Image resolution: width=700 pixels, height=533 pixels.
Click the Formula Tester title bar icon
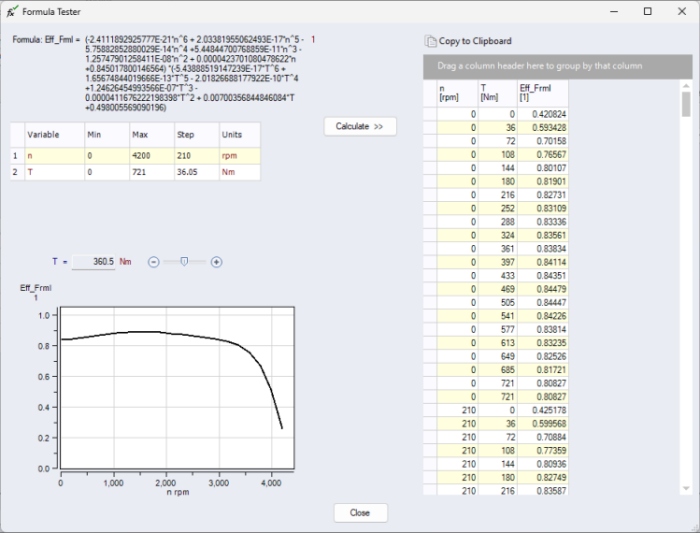click(12, 11)
